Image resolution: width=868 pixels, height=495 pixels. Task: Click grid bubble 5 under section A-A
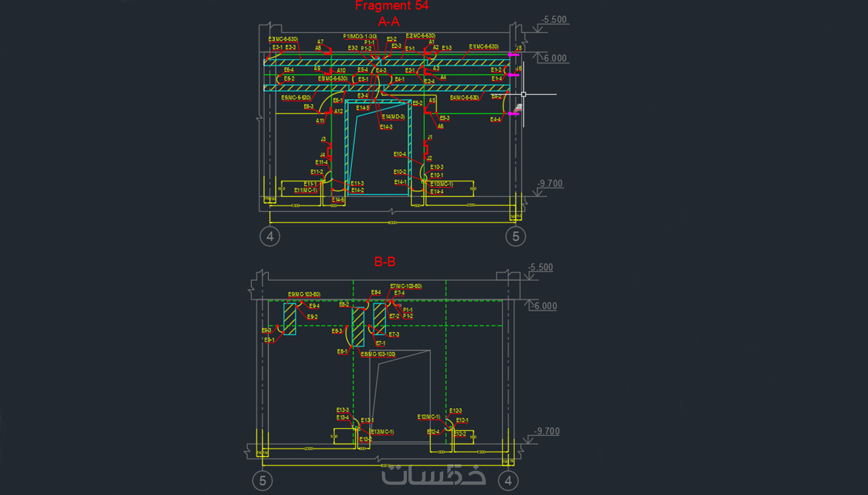[516, 236]
